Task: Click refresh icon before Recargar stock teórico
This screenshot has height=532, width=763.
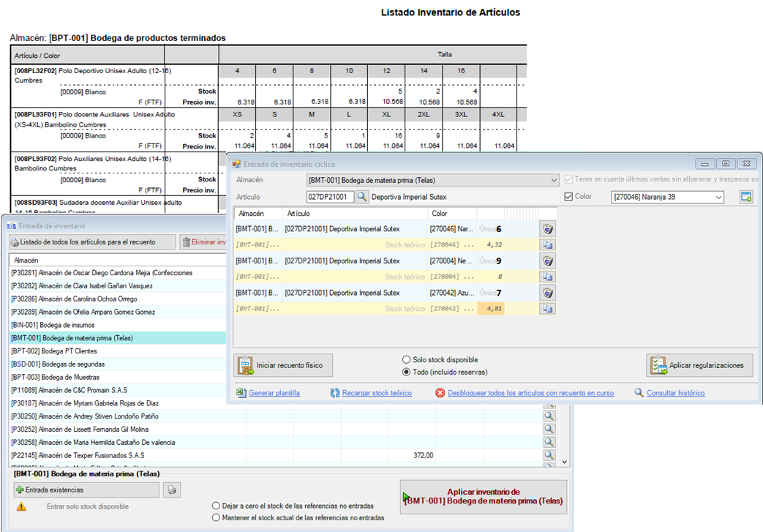Action: pos(334,392)
